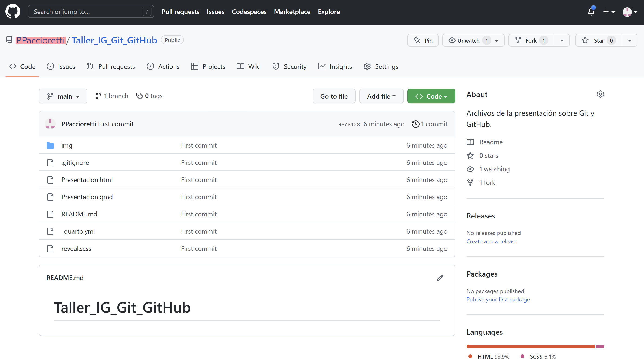Expand the green Code dropdown
The height and width of the screenshot is (360, 644).
click(431, 96)
